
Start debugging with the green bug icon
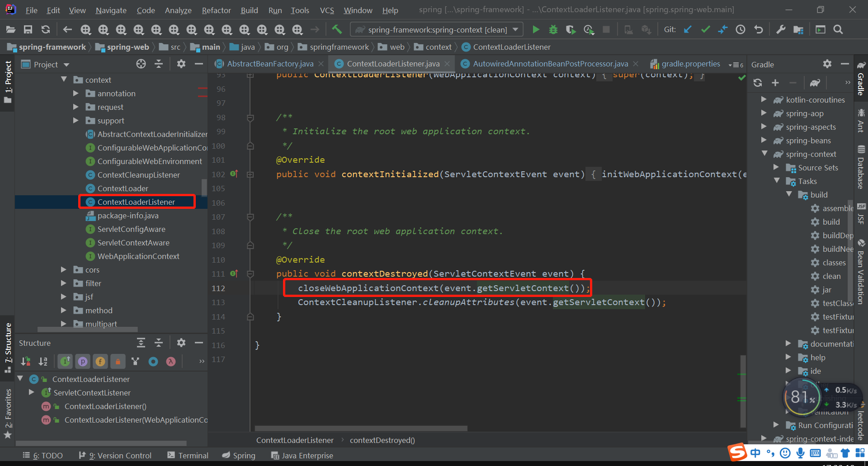point(553,29)
